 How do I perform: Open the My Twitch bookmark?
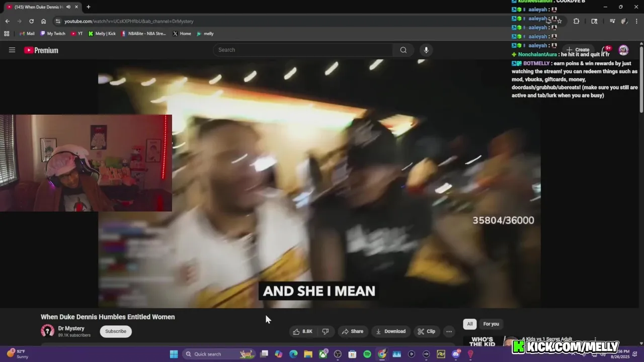52,34
